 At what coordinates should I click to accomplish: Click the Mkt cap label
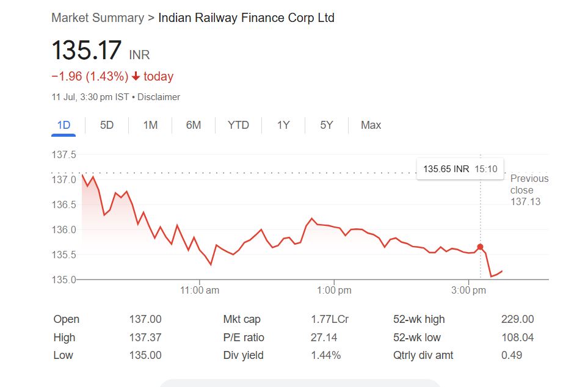pos(244,319)
